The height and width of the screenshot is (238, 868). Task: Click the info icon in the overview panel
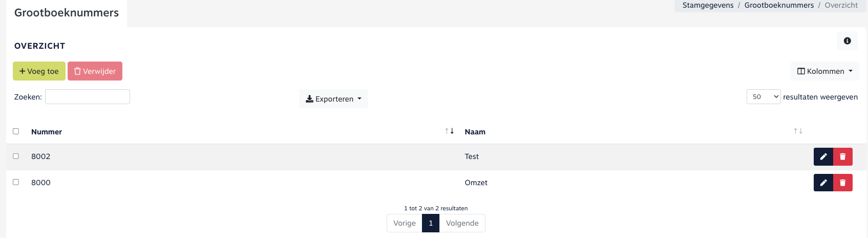847,41
